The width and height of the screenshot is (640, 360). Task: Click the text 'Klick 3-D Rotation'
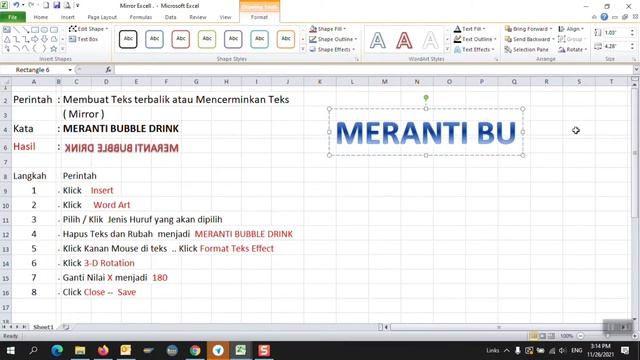click(x=98, y=263)
